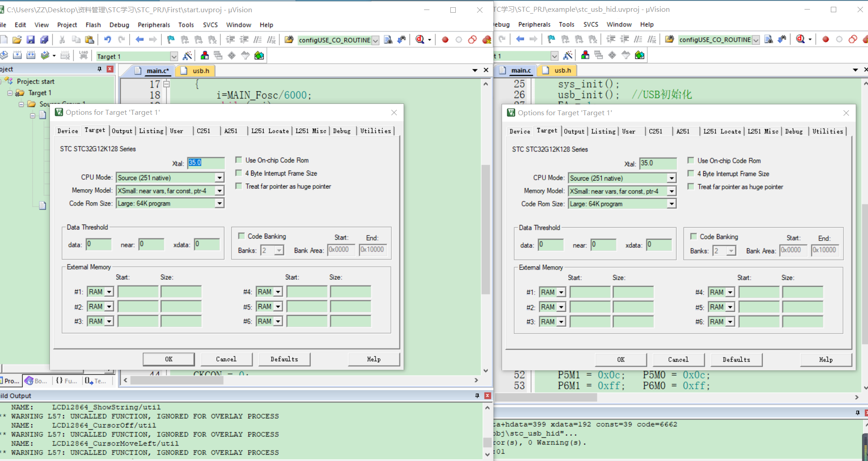Viewport: 868px width, 461px height.
Task: Open Code Rom Size dropdown in left dialog
Action: 219,203
